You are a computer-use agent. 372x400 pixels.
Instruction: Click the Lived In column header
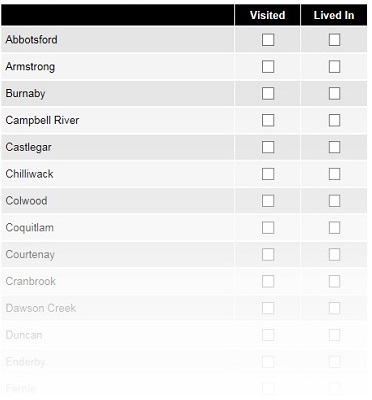[x=334, y=15]
